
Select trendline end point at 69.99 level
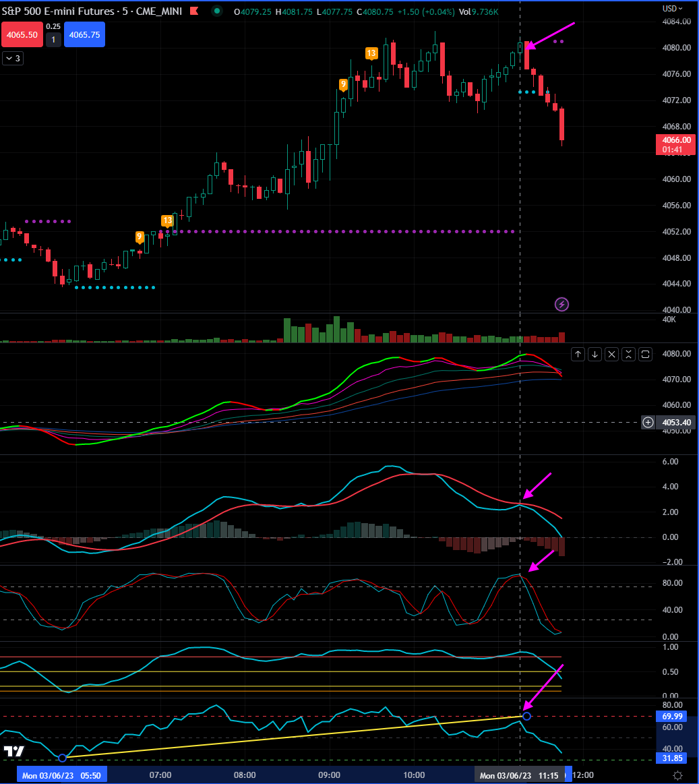coord(526,717)
